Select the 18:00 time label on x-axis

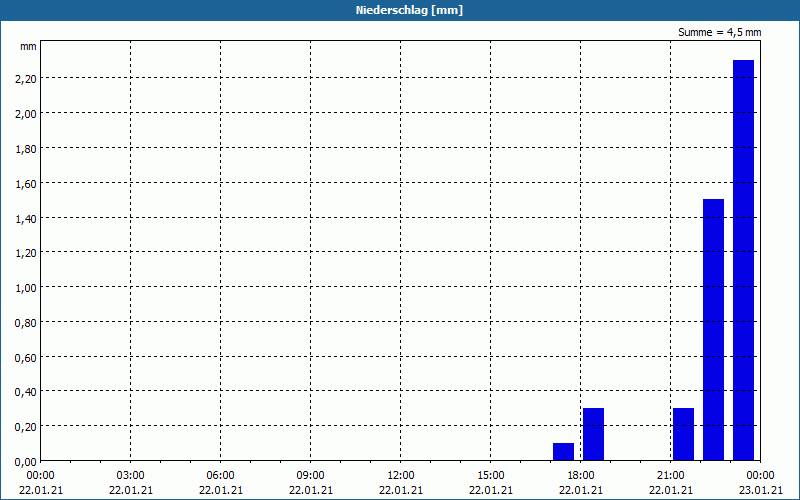pyautogui.click(x=581, y=476)
